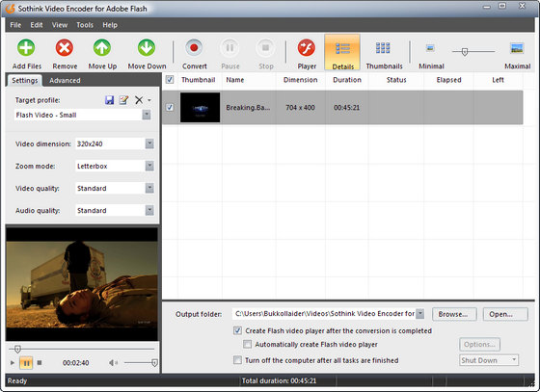Click the Elapsed column header
The width and height of the screenshot is (540, 392).
448,80
